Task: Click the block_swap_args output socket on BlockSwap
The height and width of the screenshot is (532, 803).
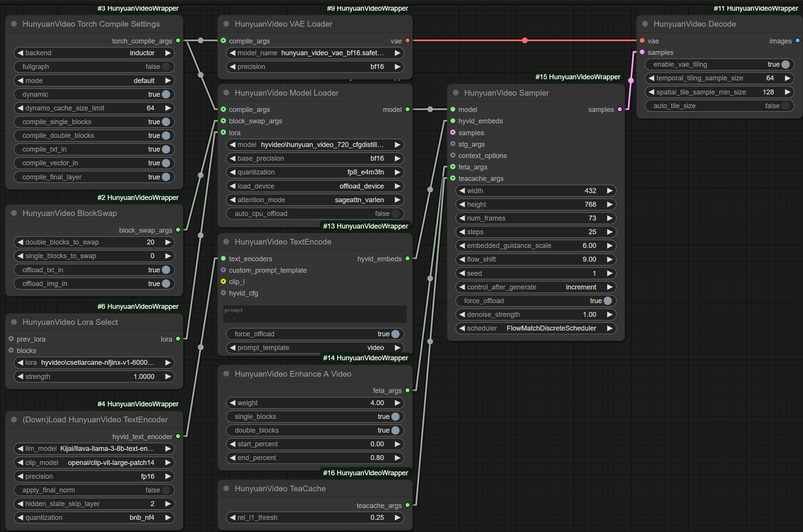Action: pos(178,230)
